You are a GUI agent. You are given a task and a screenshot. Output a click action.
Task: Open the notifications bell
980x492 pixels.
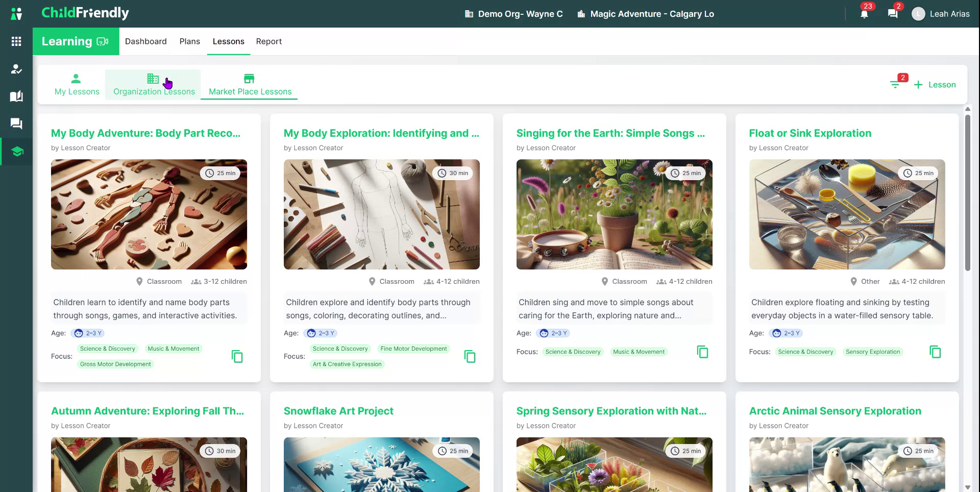(864, 14)
